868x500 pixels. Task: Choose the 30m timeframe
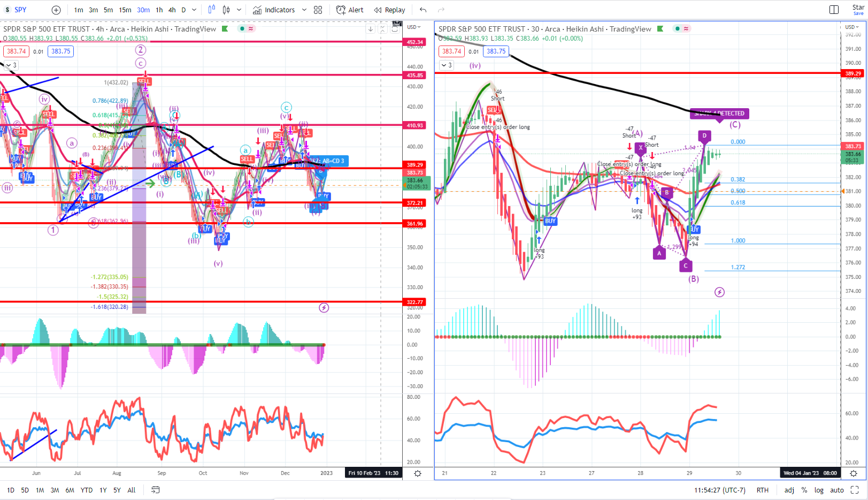tap(143, 10)
